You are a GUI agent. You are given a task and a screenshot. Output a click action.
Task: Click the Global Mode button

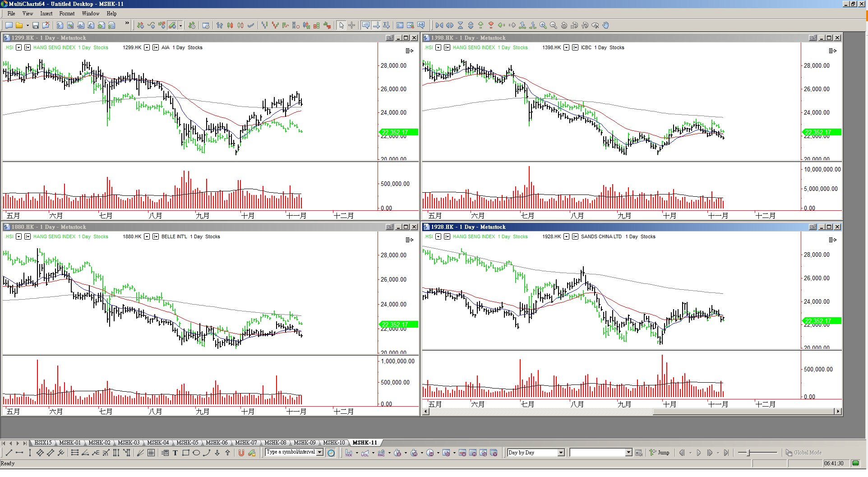coord(803,453)
